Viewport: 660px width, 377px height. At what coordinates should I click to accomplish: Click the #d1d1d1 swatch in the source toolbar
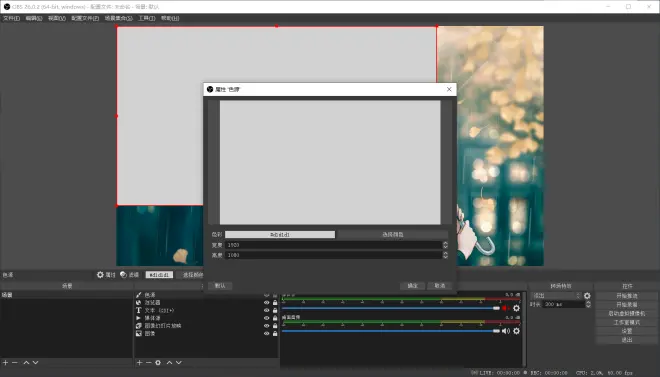click(x=159, y=275)
